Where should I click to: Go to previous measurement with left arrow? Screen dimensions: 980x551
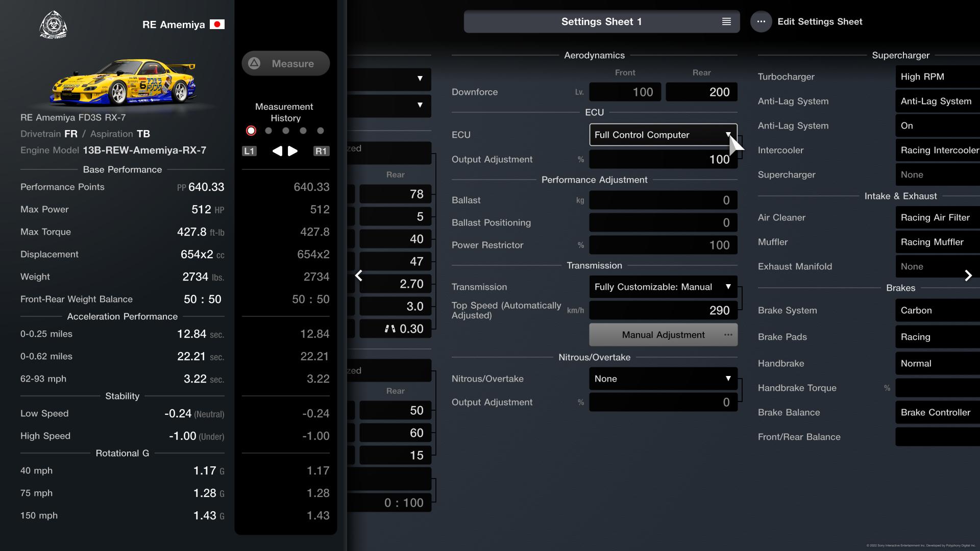pyautogui.click(x=277, y=151)
